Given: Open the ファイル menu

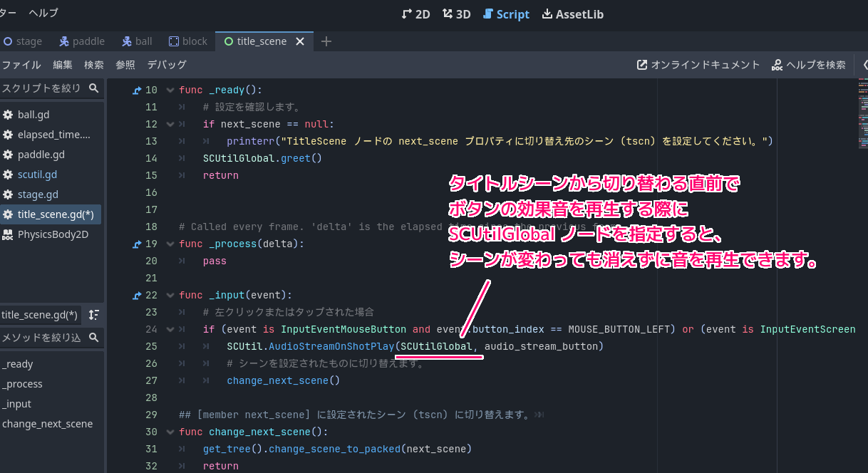Looking at the screenshot, I should [21, 65].
